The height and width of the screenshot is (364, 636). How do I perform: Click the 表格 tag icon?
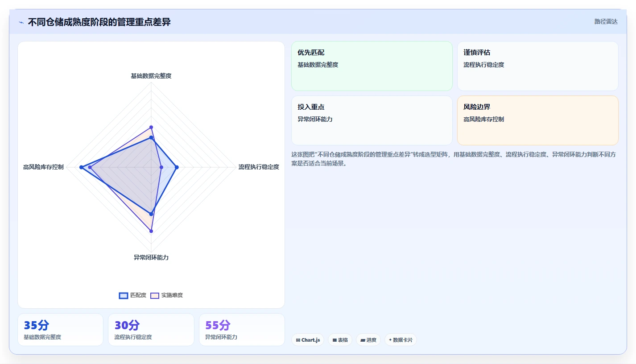[335, 340]
